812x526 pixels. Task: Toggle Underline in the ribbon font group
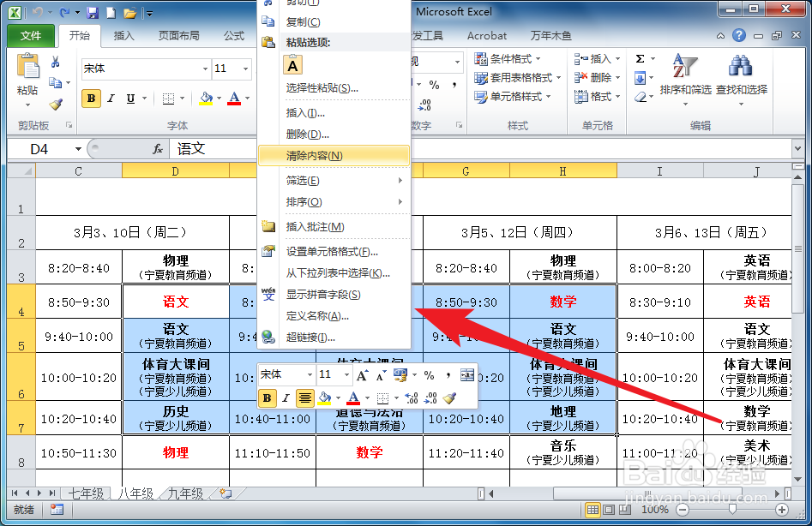click(x=130, y=98)
